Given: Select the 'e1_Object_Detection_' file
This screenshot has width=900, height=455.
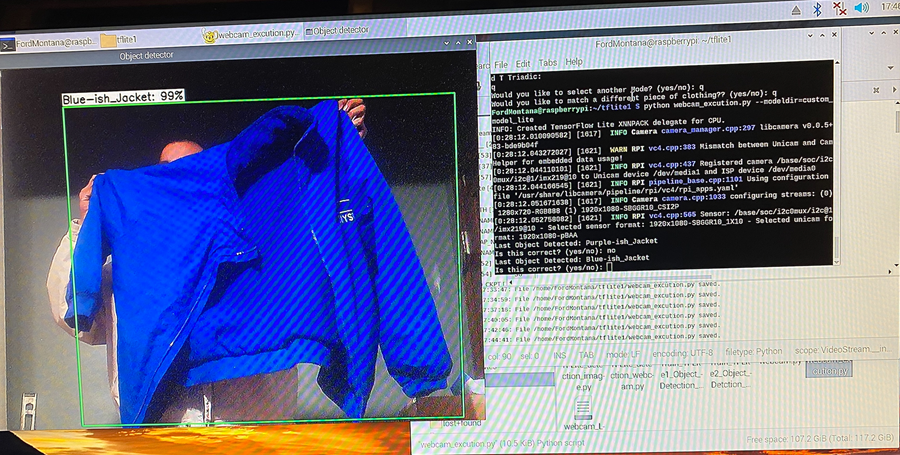Looking at the screenshot, I should coord(680,376).
